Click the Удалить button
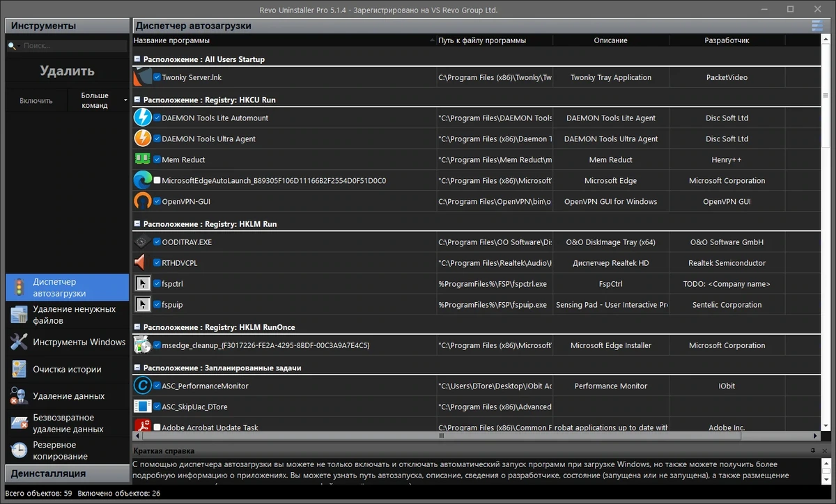The width and height of the screenshot is (836, 504). tap(68, 70)
